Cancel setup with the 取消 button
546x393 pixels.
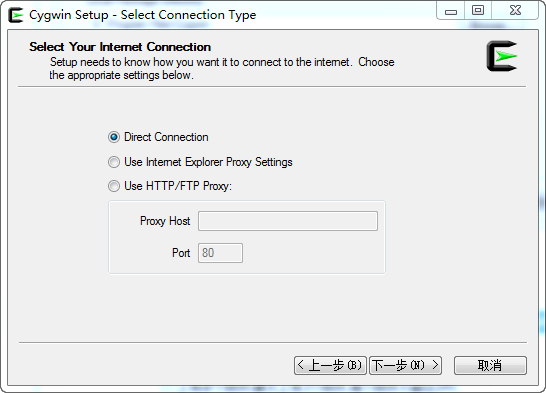pyautogui.click(x=490, y=365)
